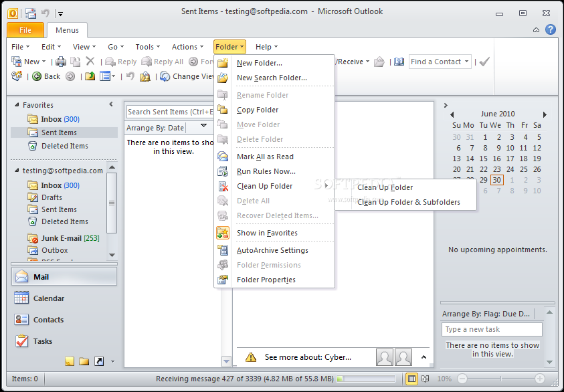Click the Move to Folder icon beside Print

tap(76, 62)
